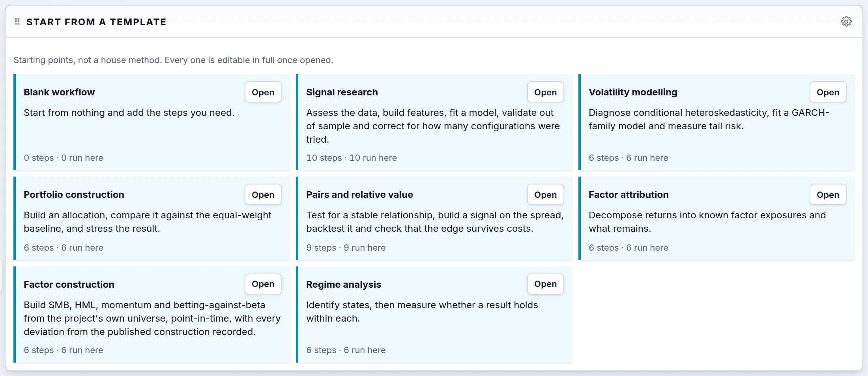Select the 'Blank workflow' card title
The width and height of the screenshot is (868, 376).
pos(59,92)
